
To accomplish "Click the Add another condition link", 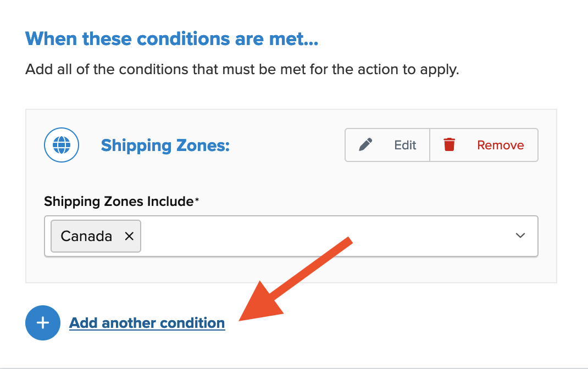I will [147, 323].
